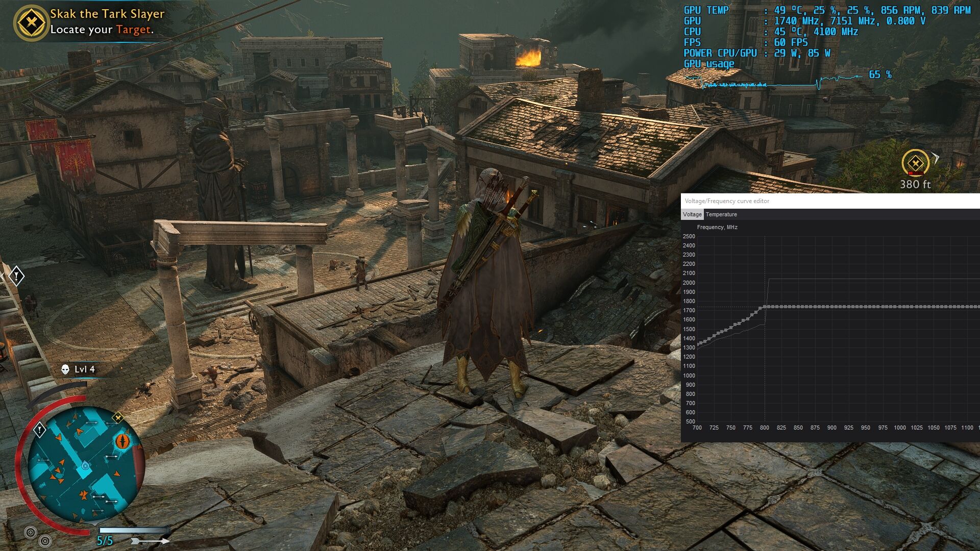Click the gold target waypoint marker above 380 ft
This screenshot has width=980, height=551.
(916, 163)
